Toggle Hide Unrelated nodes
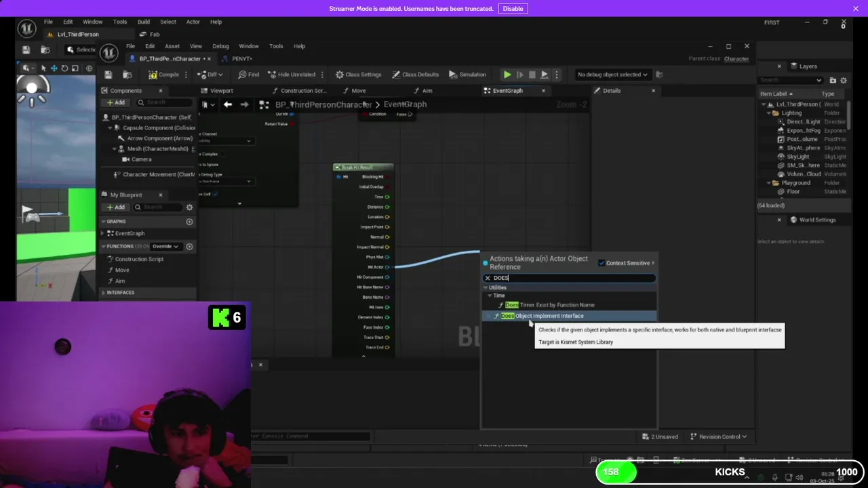 (x=291, y=75)
